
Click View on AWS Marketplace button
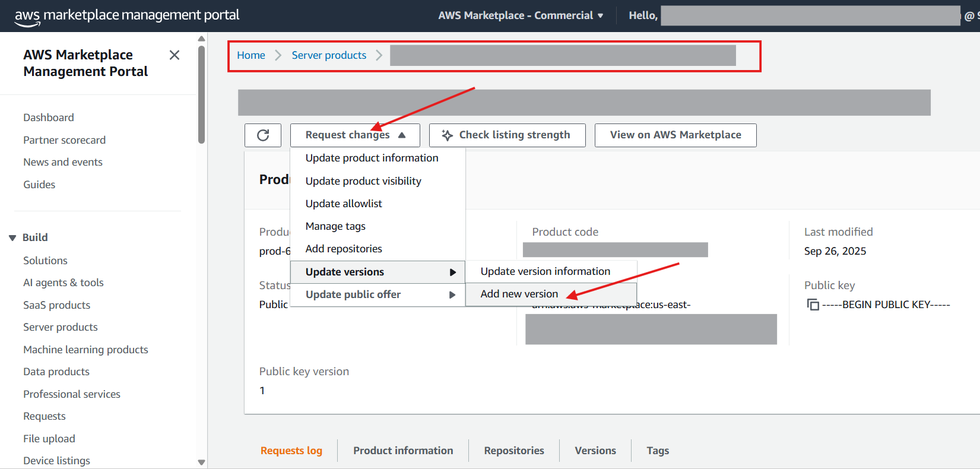(675, 135)
